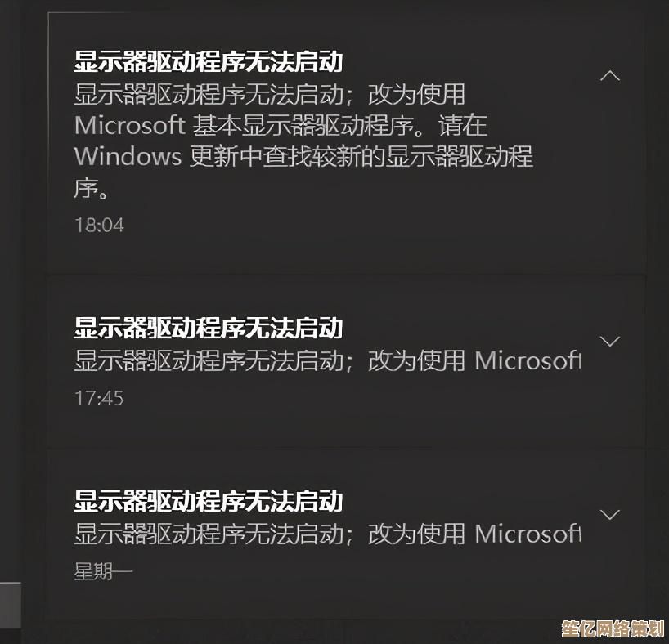Screen dimensions: 669x644
Task: Click the trailing 序。 text in first notification
Action: [x=92, y=188]
